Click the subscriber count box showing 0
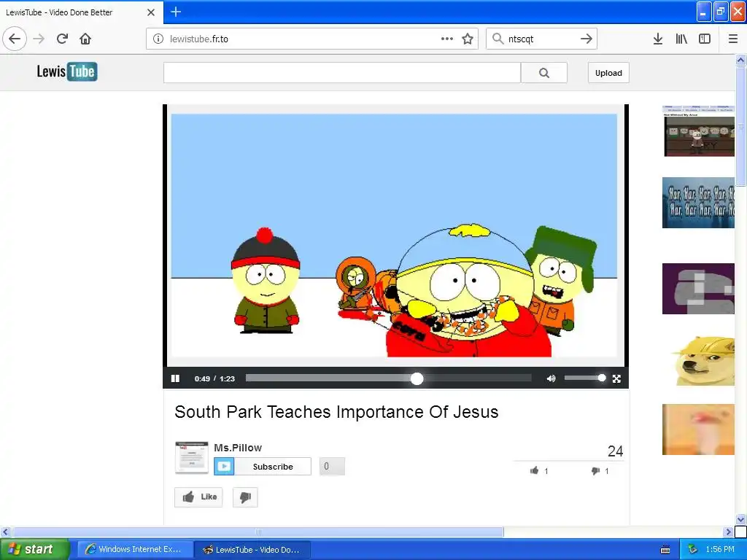This screenshot has height=560, width=747. tap(332, 466)
